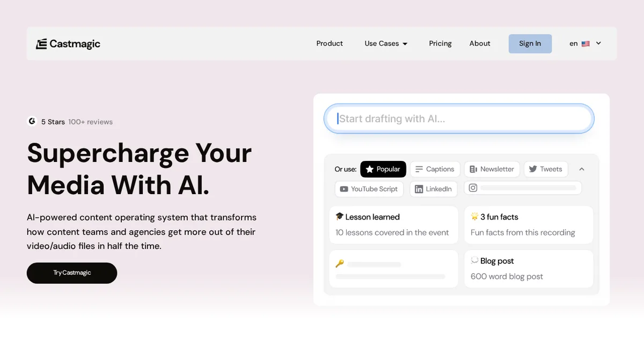Select the Instagram preset chip
This screenshot has width=644, height=338.
coord(523,188)
